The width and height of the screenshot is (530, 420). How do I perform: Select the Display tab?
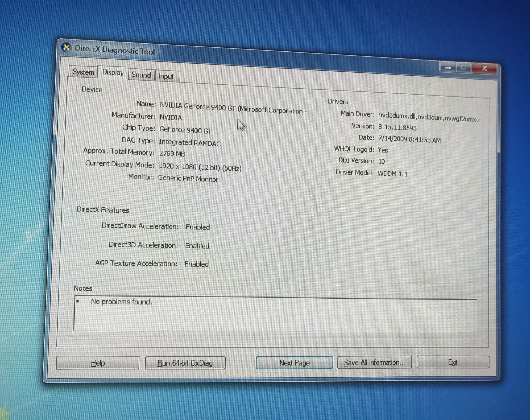coord(113,72)
